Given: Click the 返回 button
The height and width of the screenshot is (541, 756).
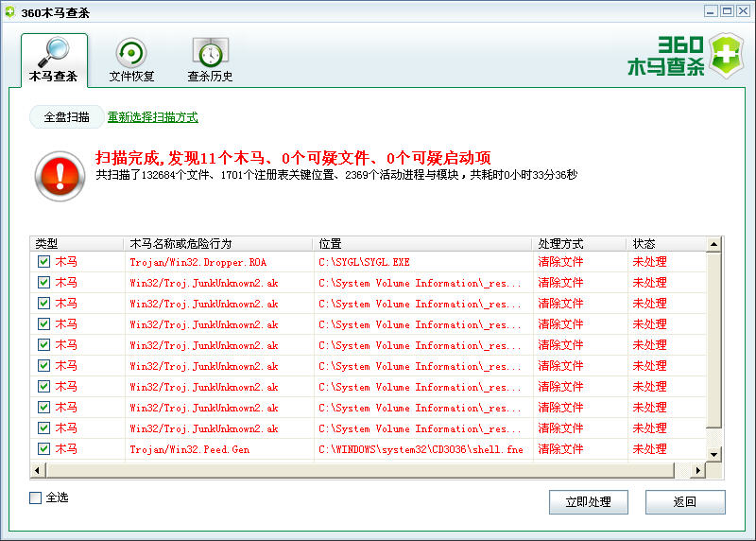Looking at the screenshot, I should (x=685, y=502).
